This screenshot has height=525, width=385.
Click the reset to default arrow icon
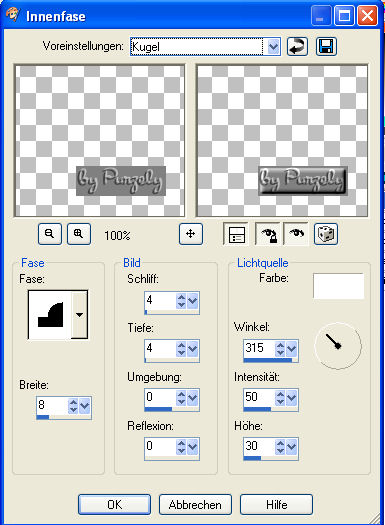point(297,46)
